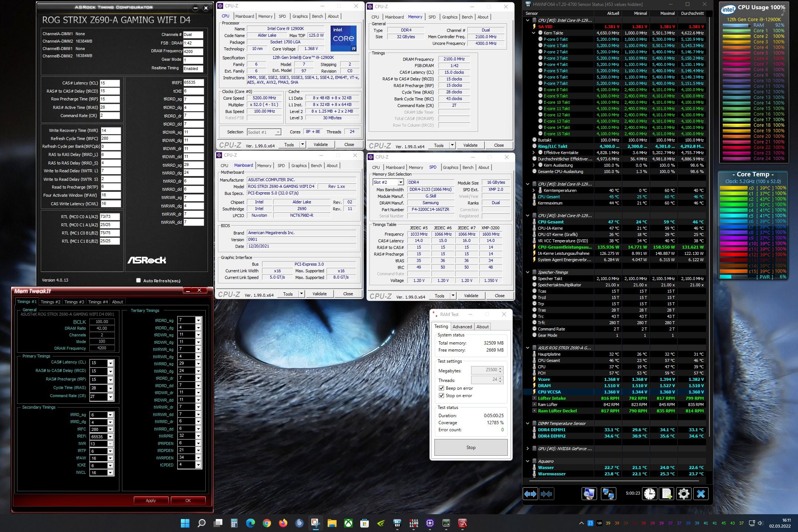Viewport: 798px width, 532px height.
Task: Click the Apply button in MemTweakIt
Action: (151, 500)
